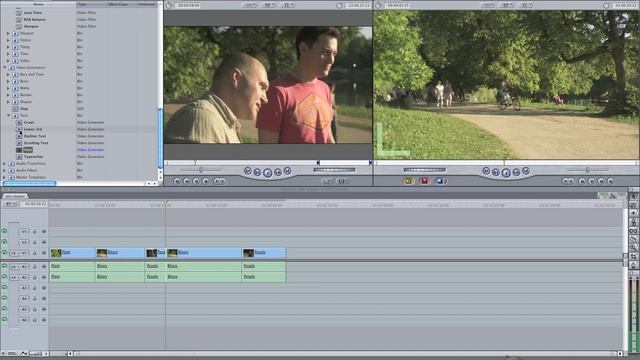Select the Slip tool in tool palette
Screen dimensions: 640x360
click(633, 231)
